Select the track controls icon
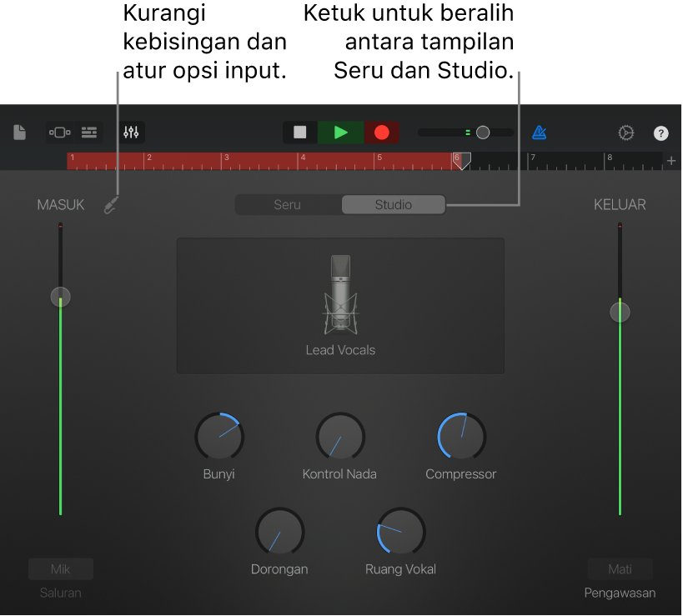683x616 pixels. (x=59, y=132)
